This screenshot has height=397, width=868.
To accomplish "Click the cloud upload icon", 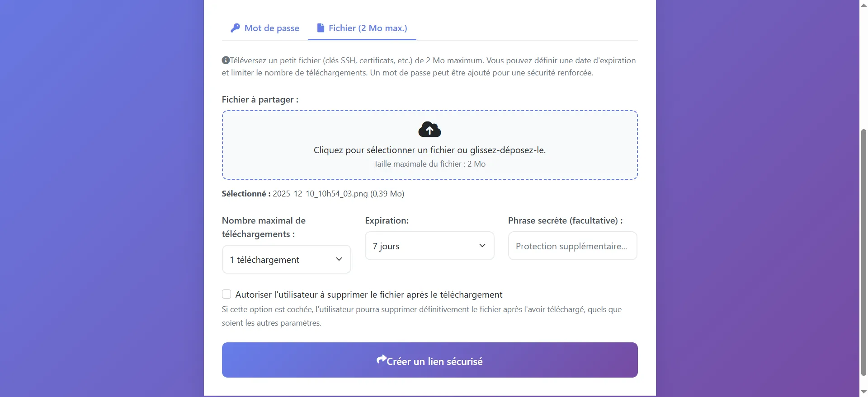I will 429,130.
